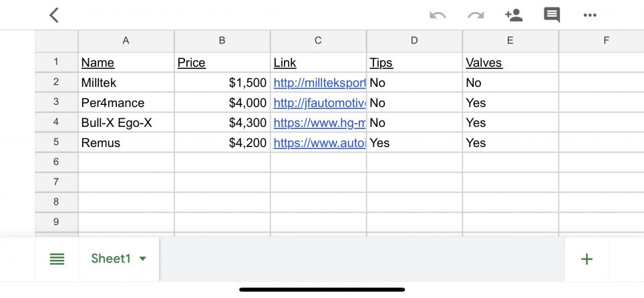Open the three-dot more menu
Viewport: 644px width, 298px height.
coord(590,15)
